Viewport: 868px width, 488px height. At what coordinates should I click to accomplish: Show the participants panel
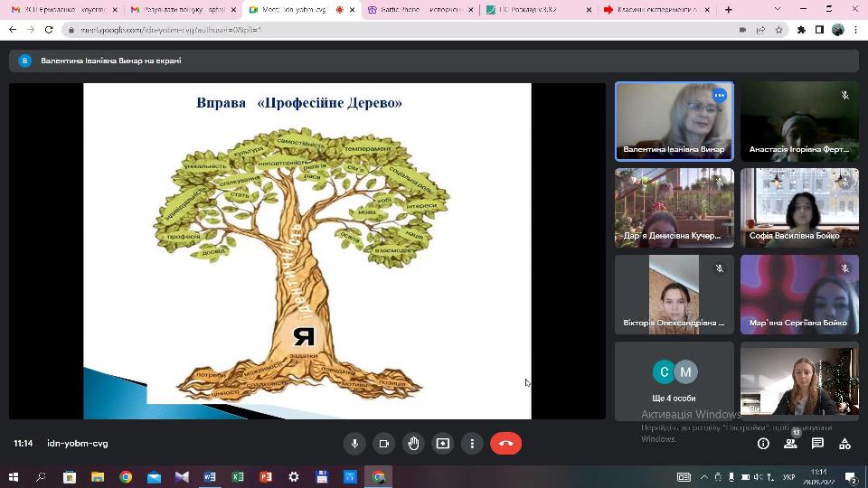pyautogui.click(x=790, y=443)
